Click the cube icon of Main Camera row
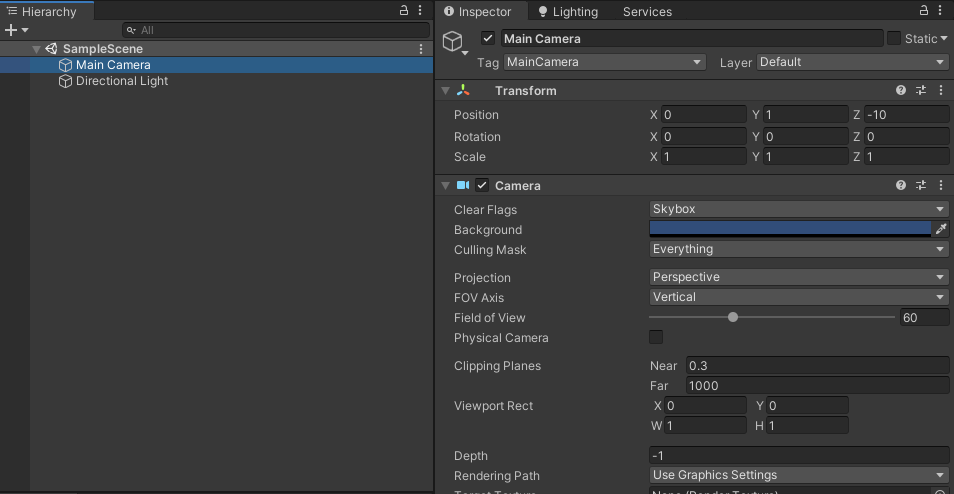 tap(65, 65)
